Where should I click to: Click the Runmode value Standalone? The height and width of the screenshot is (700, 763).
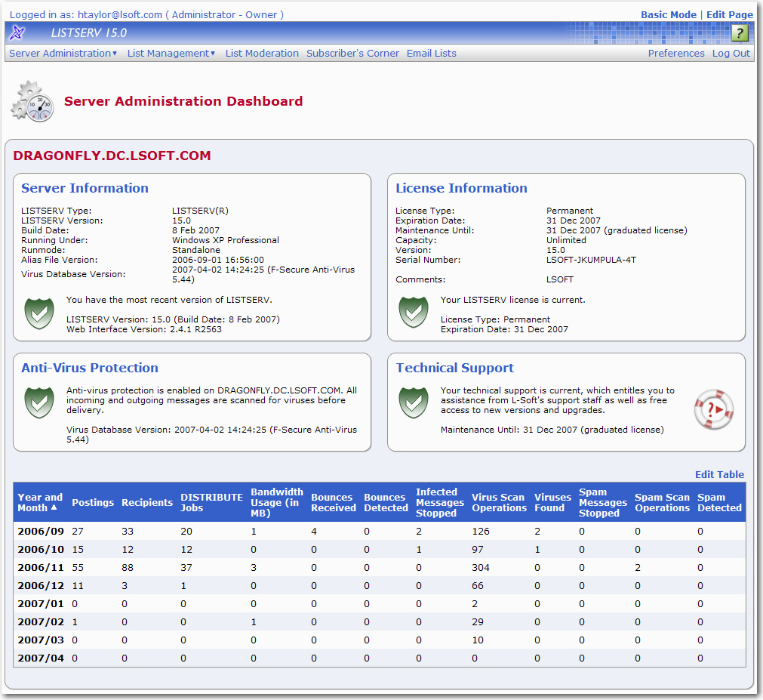(196, 250)
